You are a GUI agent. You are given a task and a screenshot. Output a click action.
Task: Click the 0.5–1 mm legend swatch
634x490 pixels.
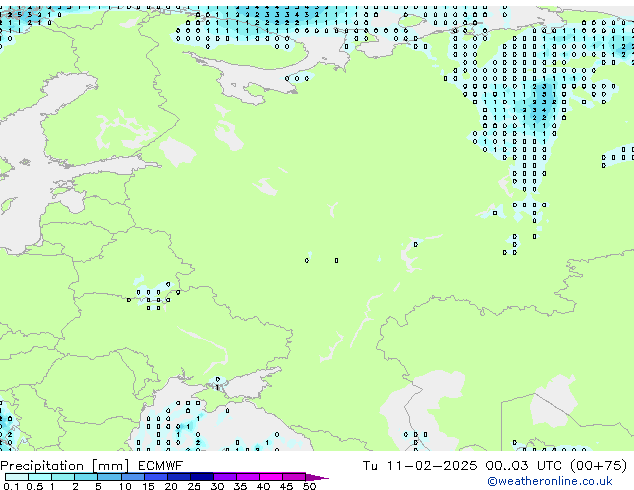point(40,477)
